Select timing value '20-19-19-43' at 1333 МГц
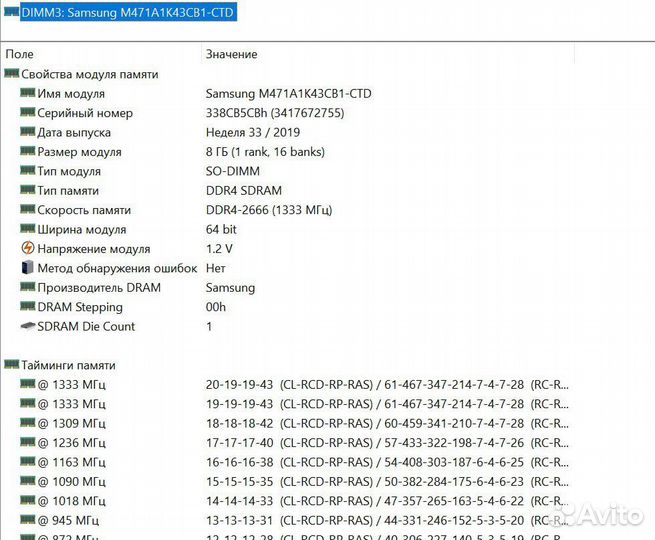The width and height of the screenshot is (655, 540). click(x=239, y=385)
